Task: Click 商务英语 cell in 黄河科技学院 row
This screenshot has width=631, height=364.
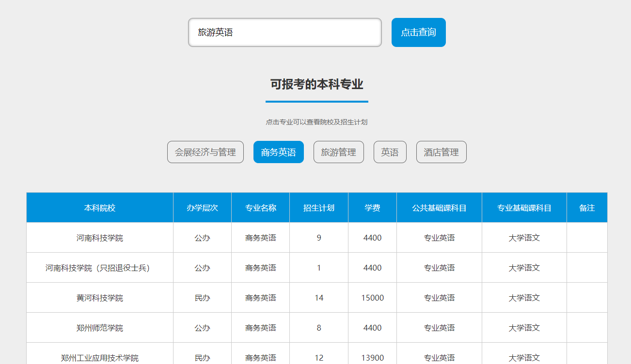Action: pyautogui.click(x=261, y=298)
